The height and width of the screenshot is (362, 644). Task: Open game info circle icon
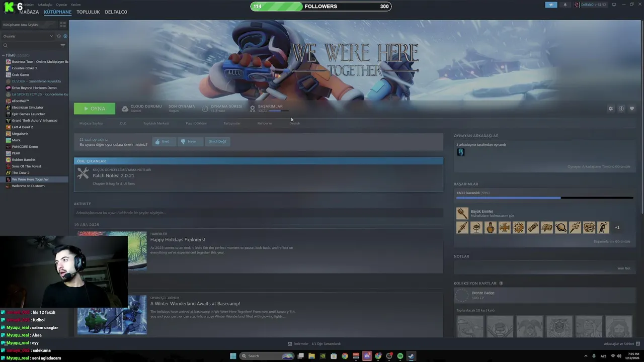tap(621, 109)
